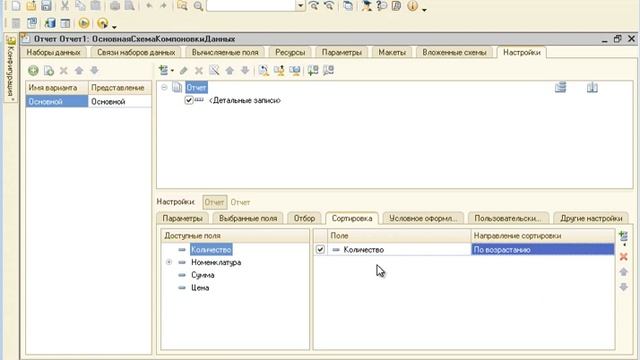Viewport: 640px width, 360px height.
Task: Select Количество in available fields
Action: (211, 249)
